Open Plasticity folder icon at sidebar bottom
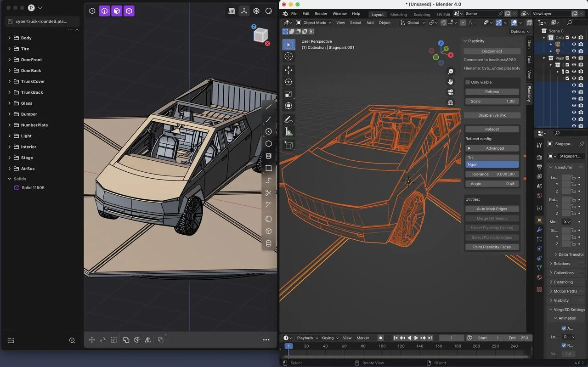The width and height of the screenshot is (588, 367). tap(11, 340)
